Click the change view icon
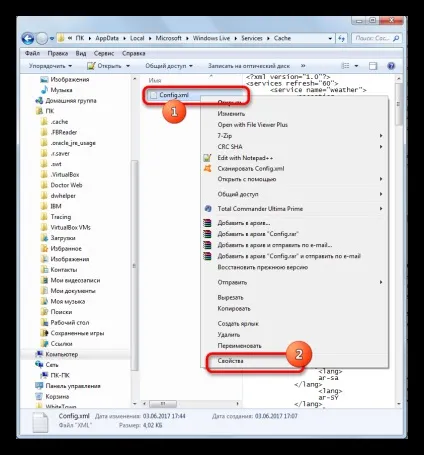 point(345,66)
